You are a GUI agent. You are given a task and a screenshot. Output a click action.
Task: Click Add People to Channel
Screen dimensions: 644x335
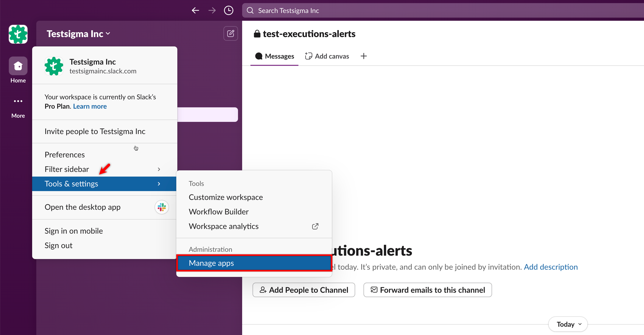point(304,290)
